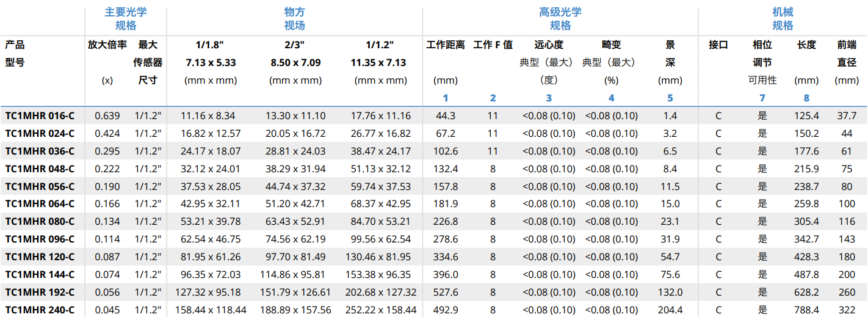
Task: Click field of view cell 252.22 x 158.44
Action: pyautogui.click(x=382, y=310)
